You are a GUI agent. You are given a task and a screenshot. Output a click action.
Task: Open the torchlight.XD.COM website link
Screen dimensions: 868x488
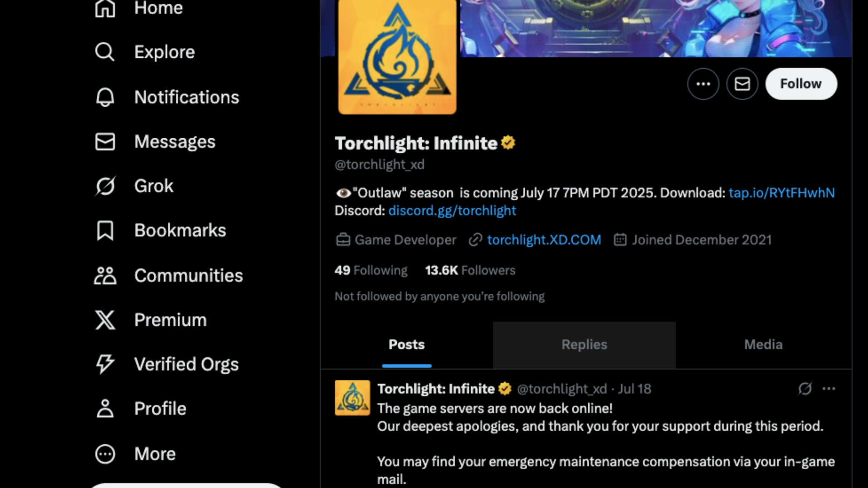coord(544,240)
